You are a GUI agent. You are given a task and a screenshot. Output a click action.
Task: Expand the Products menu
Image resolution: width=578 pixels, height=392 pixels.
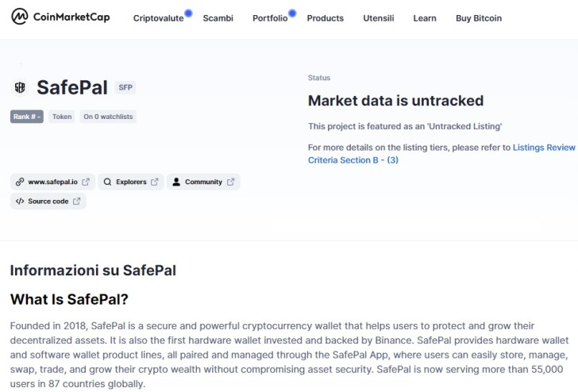[326, 18]
